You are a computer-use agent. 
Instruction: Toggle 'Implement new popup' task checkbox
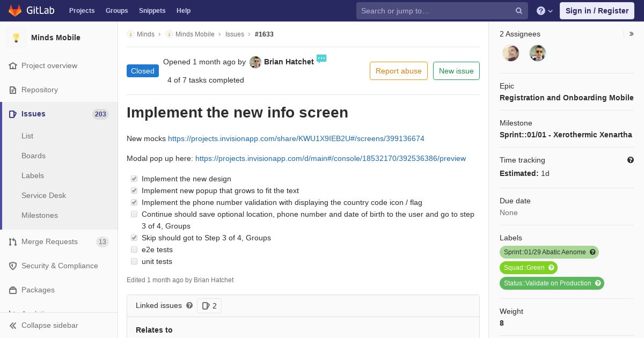134,190
